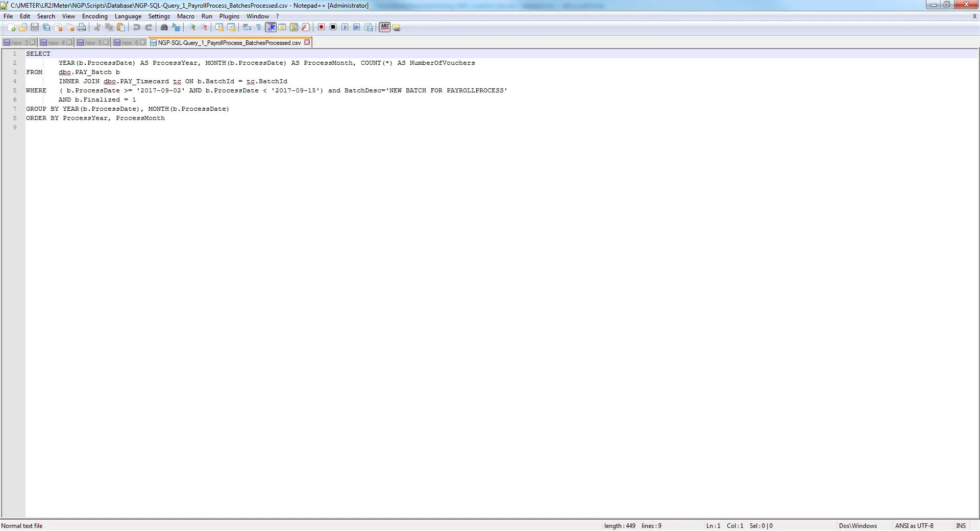Click the Open file folder icon

coord(23,28)
